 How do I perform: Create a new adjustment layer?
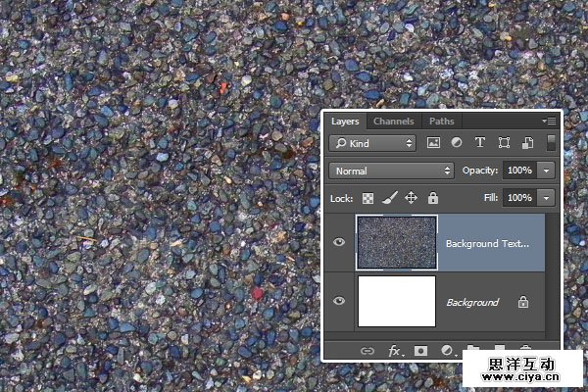(x=447, y=350)
